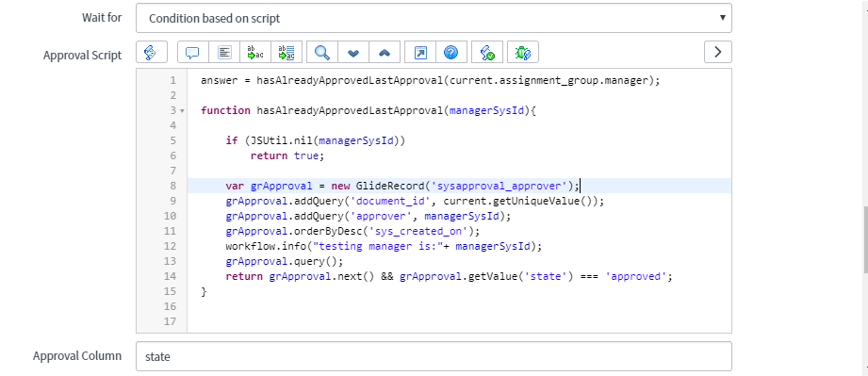Viewport: 868px width, 376px height.
Task: Click the toggle comment icon
Action: (192, 52)
